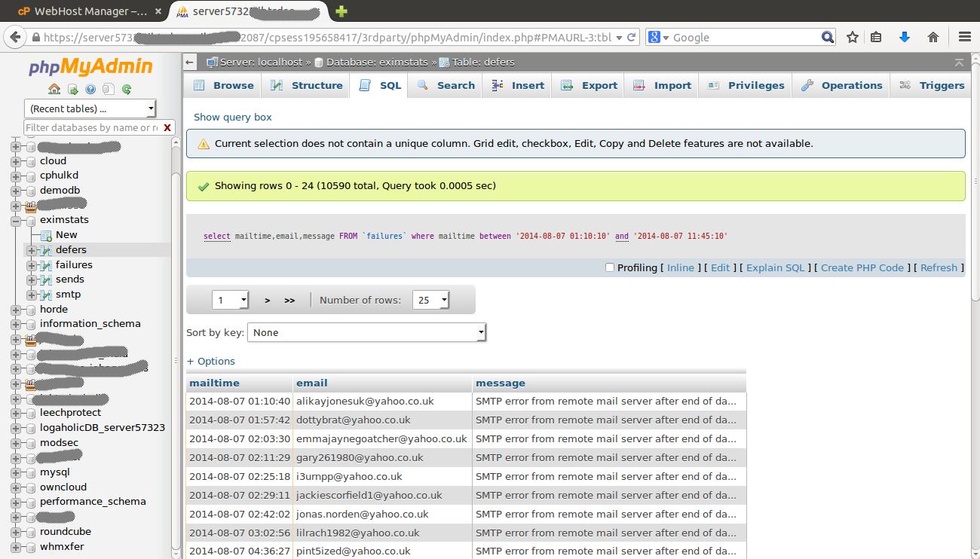Open the Import tab
The height and width of the screenshot is (559, 980).
coord(663,85)
